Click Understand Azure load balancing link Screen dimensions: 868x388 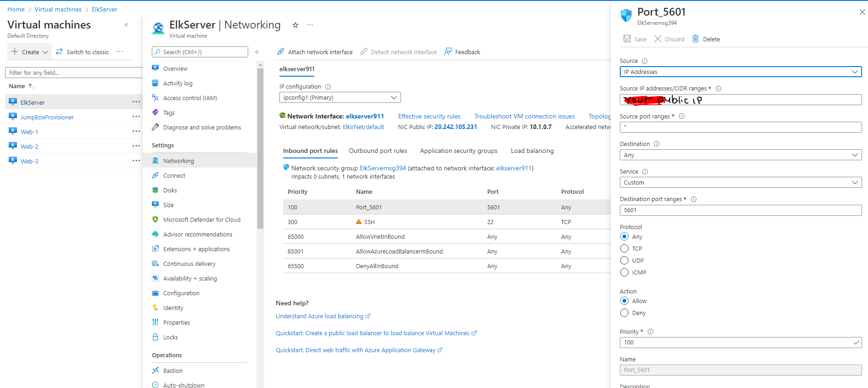[323, 316]
